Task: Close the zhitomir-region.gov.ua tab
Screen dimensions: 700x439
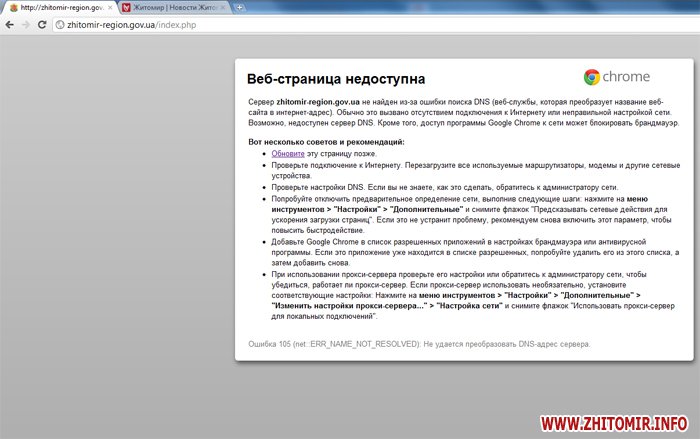Action: click(x=109, y=7)
